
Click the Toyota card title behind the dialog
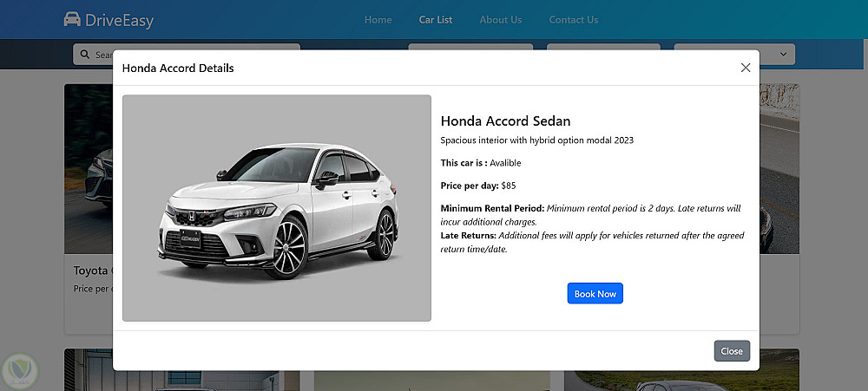point(91,270)
